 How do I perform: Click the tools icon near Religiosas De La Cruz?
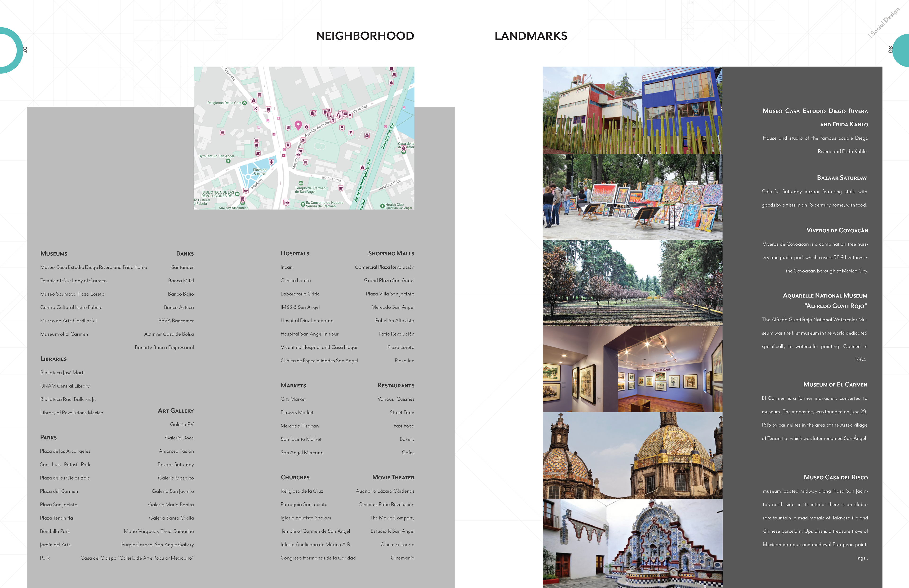pyautogui.click(x=255, y=109)
